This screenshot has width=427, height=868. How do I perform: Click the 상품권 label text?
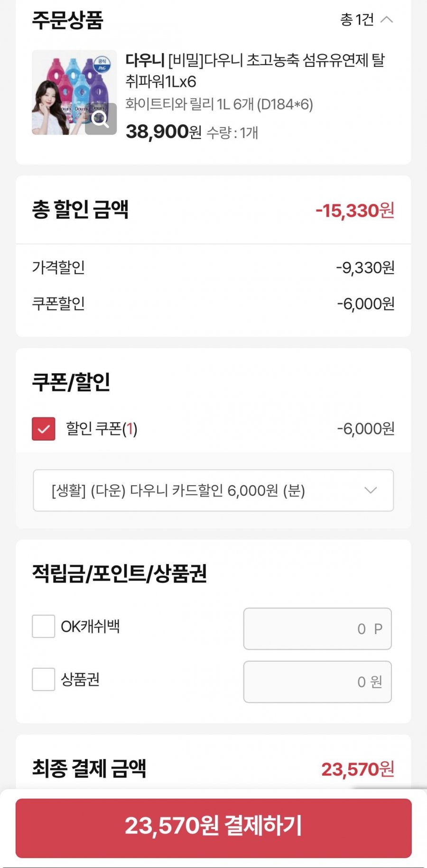click(x=80, y=680)
